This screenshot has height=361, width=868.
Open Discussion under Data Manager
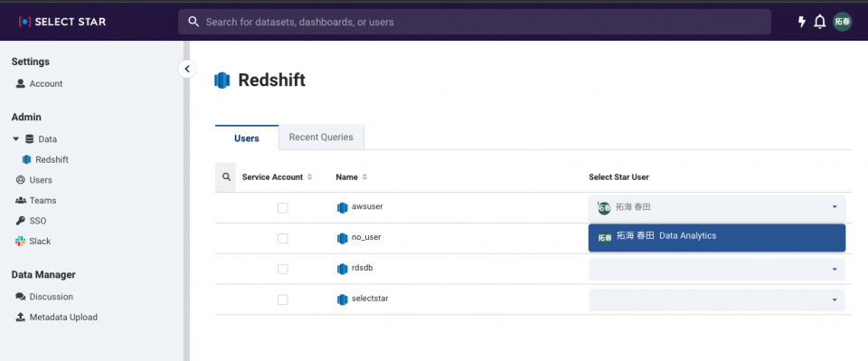(44, 297)
